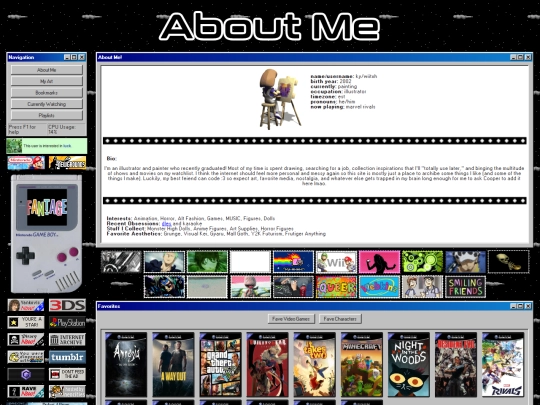Viewport: 540px width, 405px height.
Task: Open the Rave Now badge
Action: 26,392
